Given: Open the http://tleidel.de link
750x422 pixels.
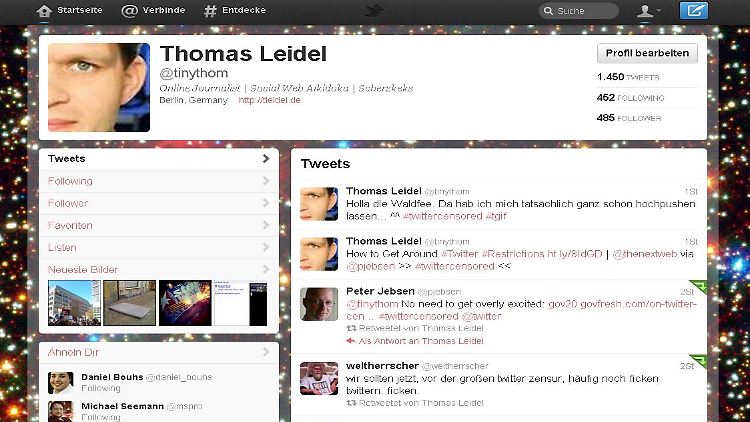Looking at the screenshot, I should click(x=269, y=100).
